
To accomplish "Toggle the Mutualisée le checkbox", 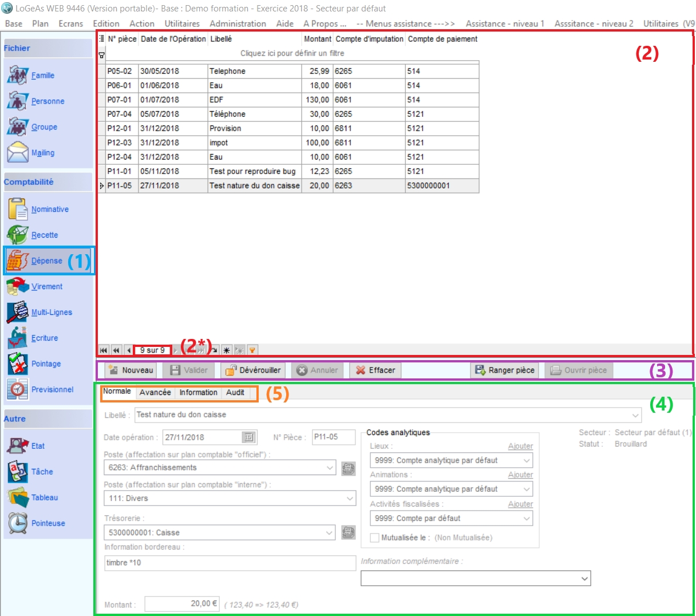I will [x=375, y=538].
